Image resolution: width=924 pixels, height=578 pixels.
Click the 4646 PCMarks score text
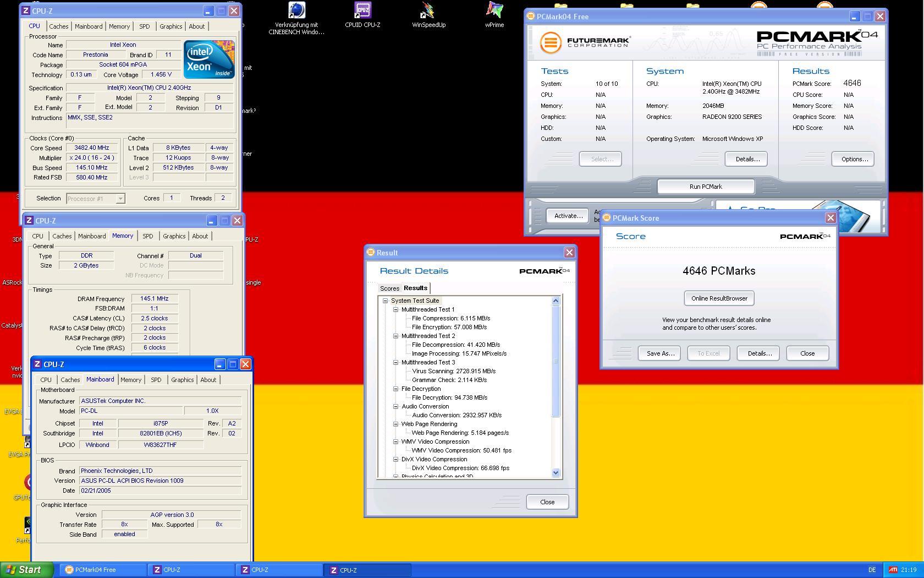(719, 271)
